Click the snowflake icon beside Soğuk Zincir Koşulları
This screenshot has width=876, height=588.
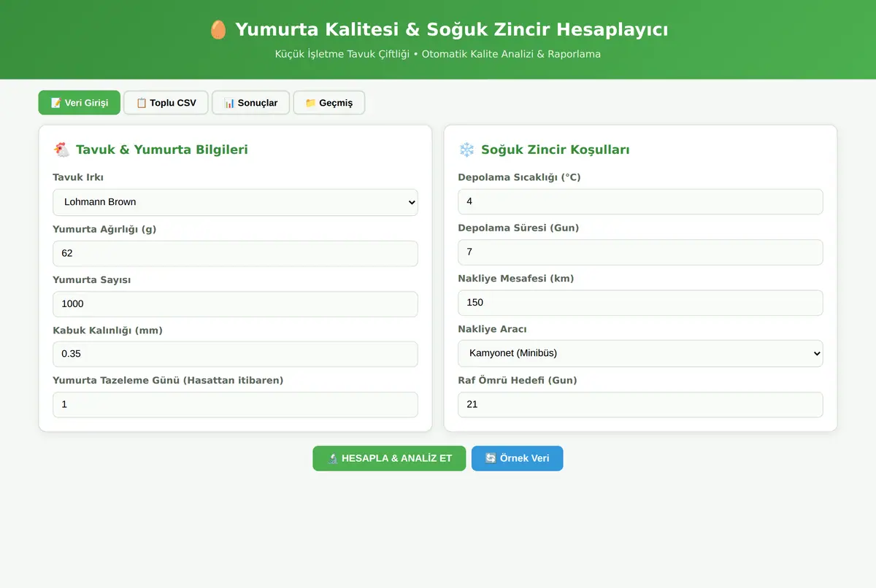[466, 150]
